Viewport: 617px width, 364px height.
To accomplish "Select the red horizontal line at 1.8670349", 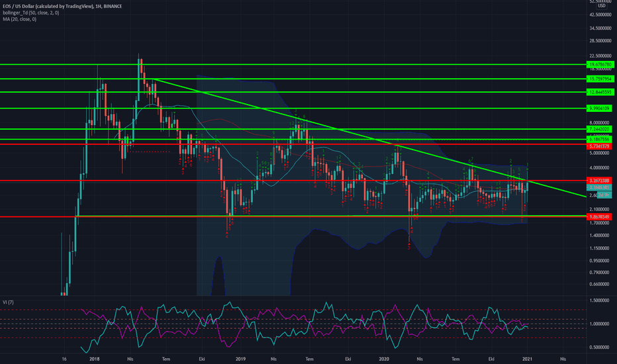I will coord(293,217).
